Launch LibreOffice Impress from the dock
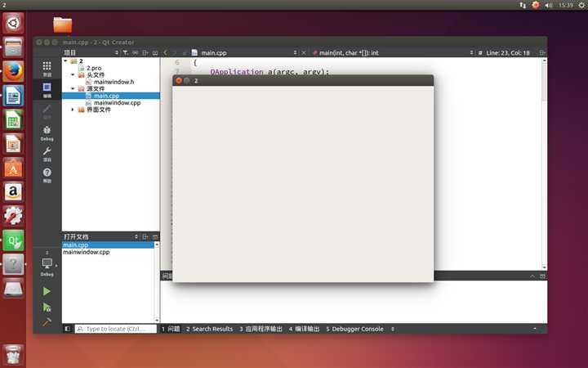The height and width of the screenshot is (368, 588). [13, 144]
